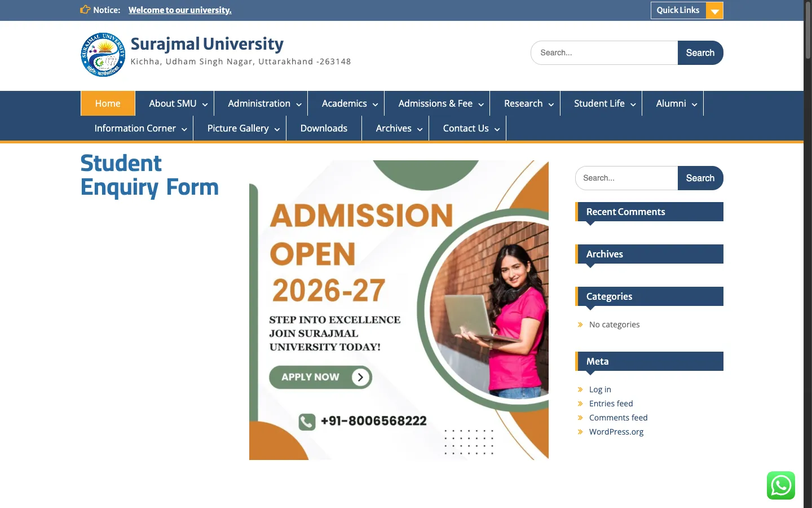Click the Categories widget heading
This screenshot has height=508, width=812.
tap(649, 296)
